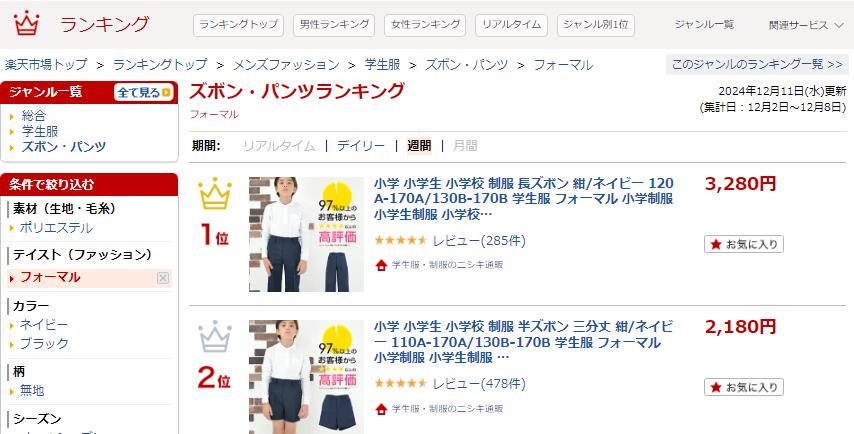Filter by ネイビー color
854x434 pixels.
pos(44,325)
